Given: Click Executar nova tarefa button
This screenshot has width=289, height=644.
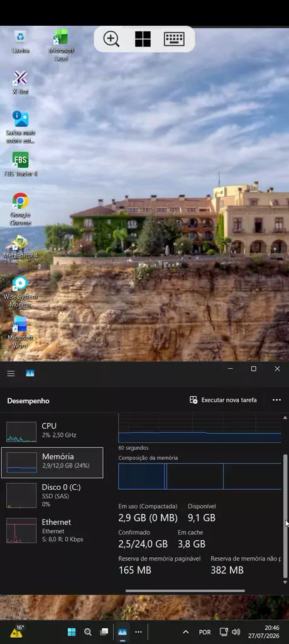Looking at the screenshot, I should tap(223, 399).
